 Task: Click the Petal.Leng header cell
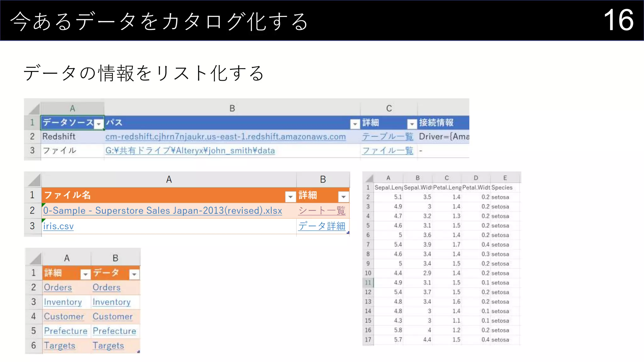tap(447, 188)
